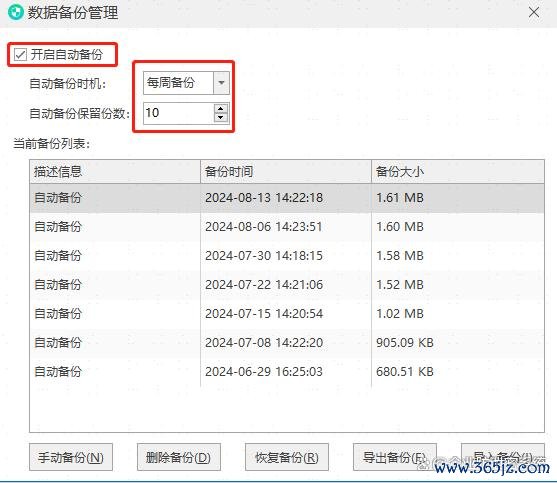Open the 每周备份 dropdown arrow
This screenshot has width=557, height=483.
point(221,83)
